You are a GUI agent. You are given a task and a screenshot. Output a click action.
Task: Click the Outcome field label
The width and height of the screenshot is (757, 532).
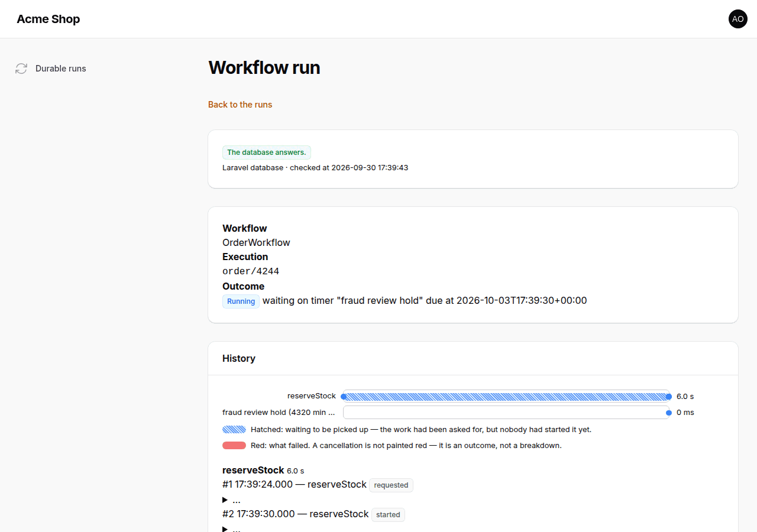(x=243, y=287)
